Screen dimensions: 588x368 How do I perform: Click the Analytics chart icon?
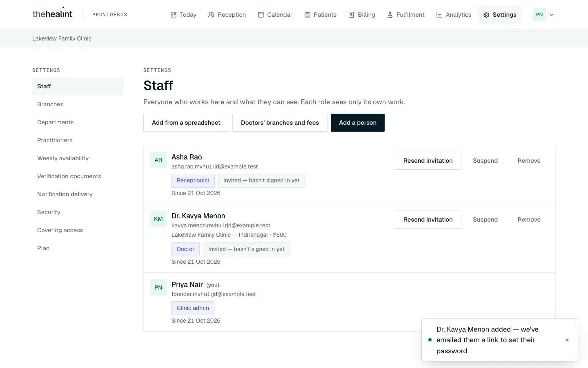coord(439,15)
